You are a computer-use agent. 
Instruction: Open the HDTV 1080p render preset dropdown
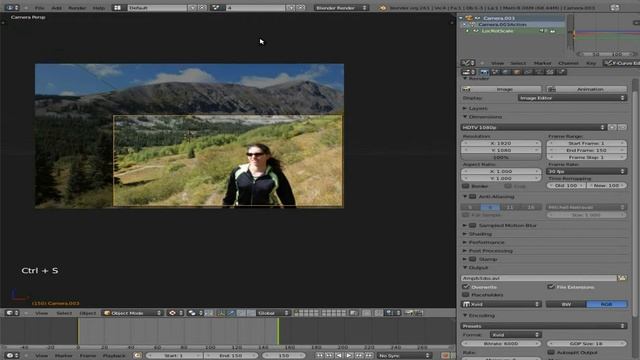pos(533,127)
